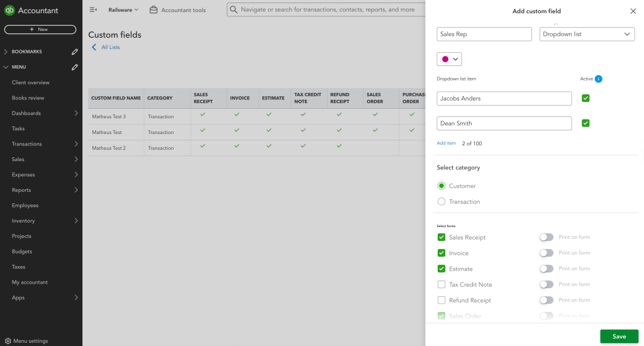The width and height of the screenshot is (644, 346).
Task: Click the QuickBooks logo icon
Action: coord(9,10)
